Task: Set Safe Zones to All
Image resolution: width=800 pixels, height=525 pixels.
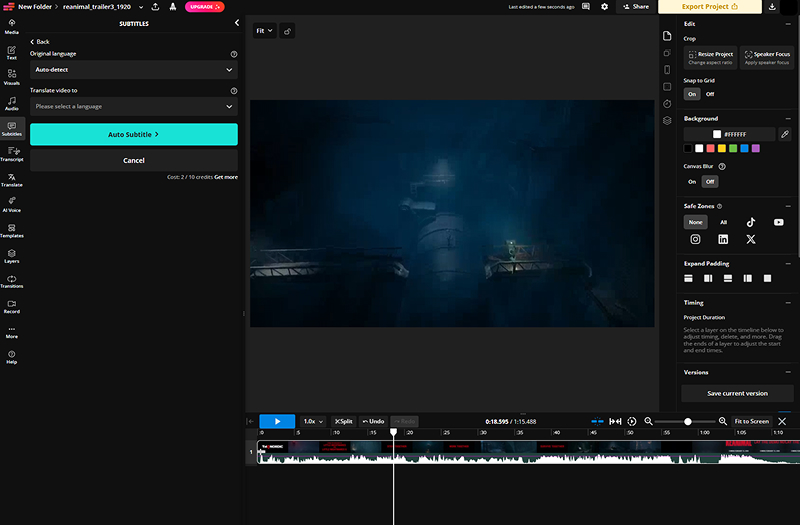Action: point(723,222)
